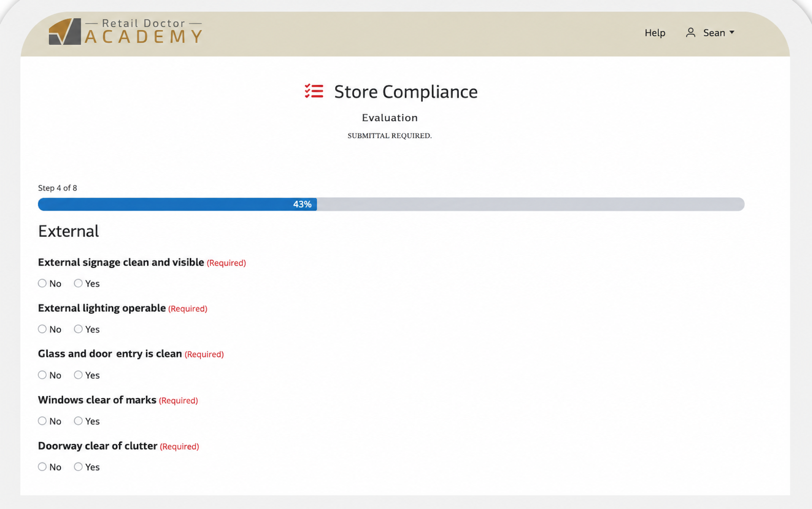Click the Retail Doctor Academy logo
The image size is (812, 509).
click(x=126, y=32)
